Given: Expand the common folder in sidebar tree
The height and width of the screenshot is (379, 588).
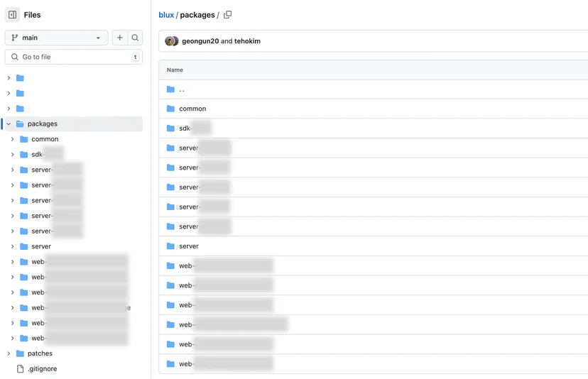Looking at the screenshot, I should coord(12,139).
